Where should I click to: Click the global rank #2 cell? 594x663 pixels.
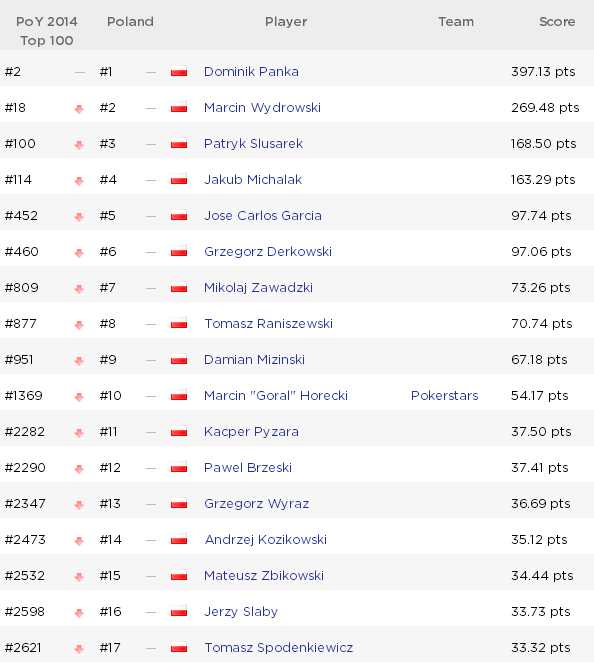(x=13, y=71)
